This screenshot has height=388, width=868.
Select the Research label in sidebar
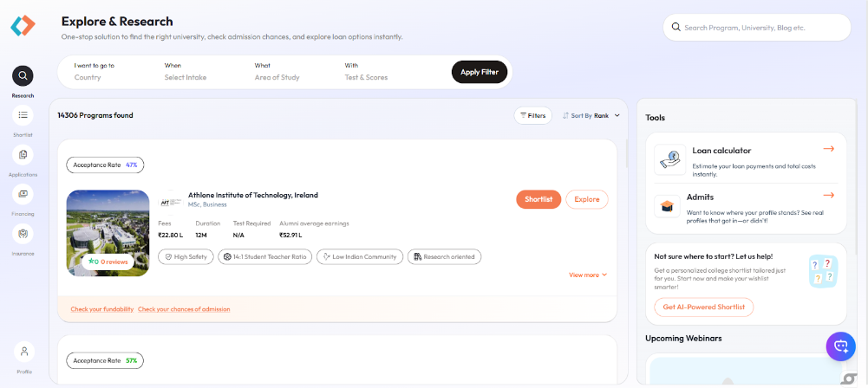pyautogui.click(x=23, y=95)
